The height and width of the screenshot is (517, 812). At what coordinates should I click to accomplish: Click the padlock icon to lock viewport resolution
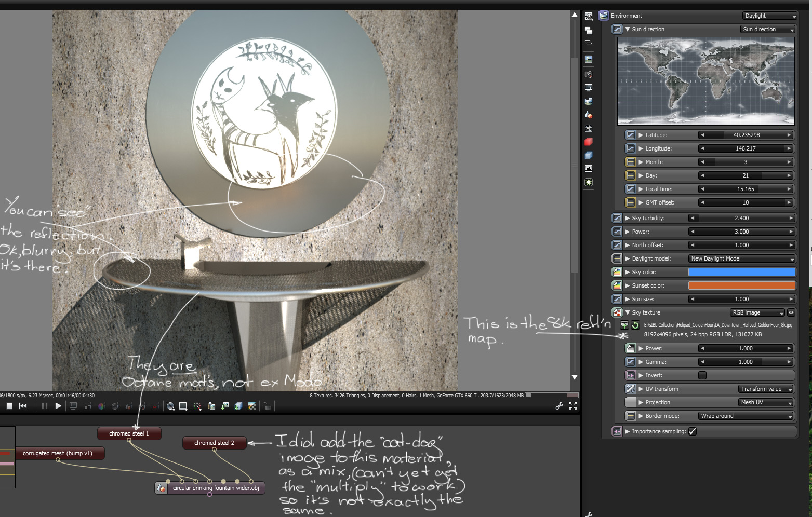click(267, 406)
